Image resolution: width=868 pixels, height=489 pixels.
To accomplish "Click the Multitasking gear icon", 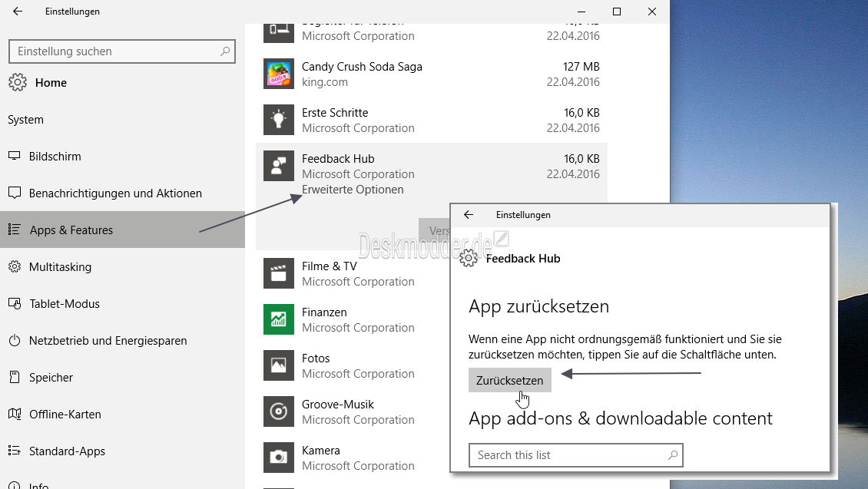I will point(15,266).
